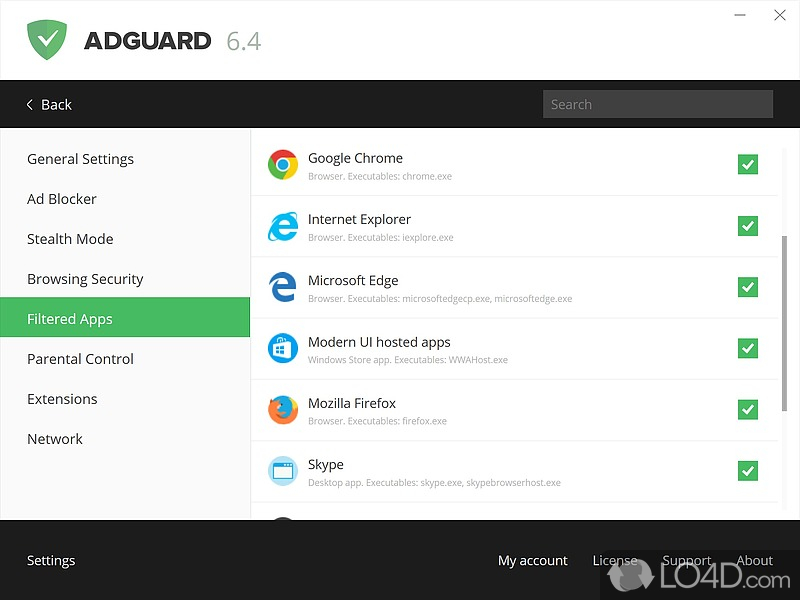Click the Adguard shield logo
Viewport: 800px width, 600px height.
47,40
